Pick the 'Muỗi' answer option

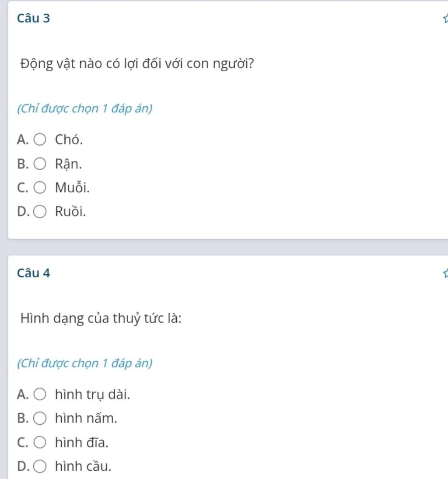coord(40,187)
